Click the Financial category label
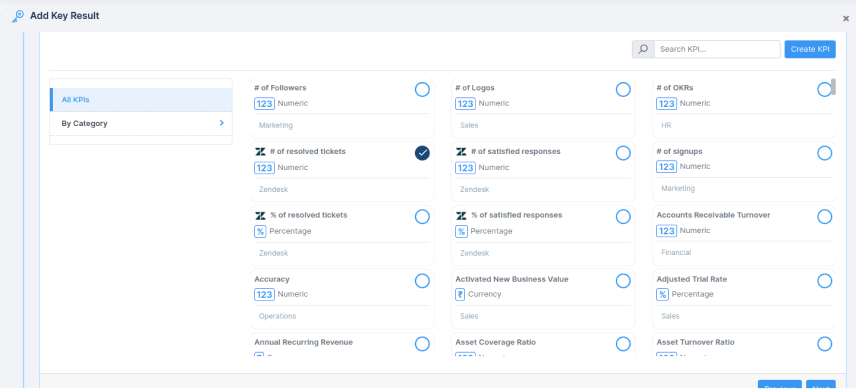 (x=676, y=253)
